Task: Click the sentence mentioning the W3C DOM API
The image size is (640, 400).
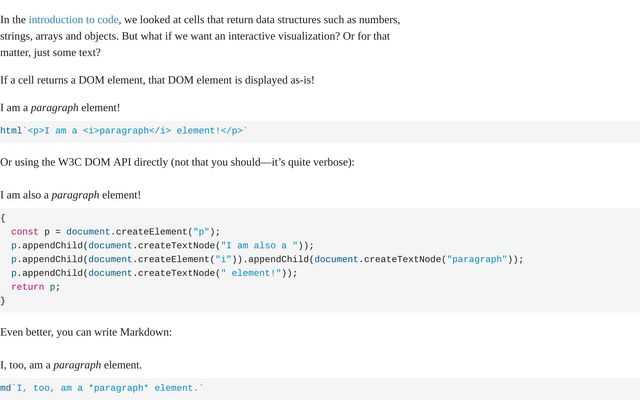Action: [x=177, y=162]
